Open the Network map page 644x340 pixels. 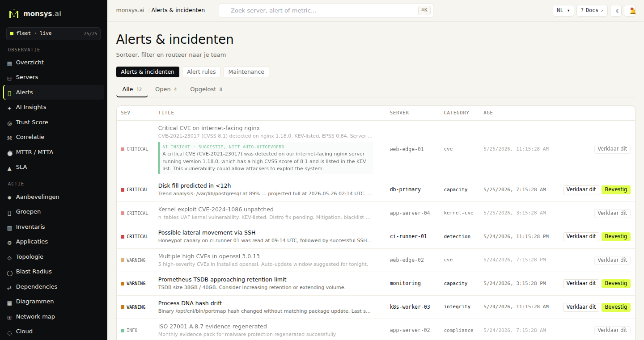54,317
